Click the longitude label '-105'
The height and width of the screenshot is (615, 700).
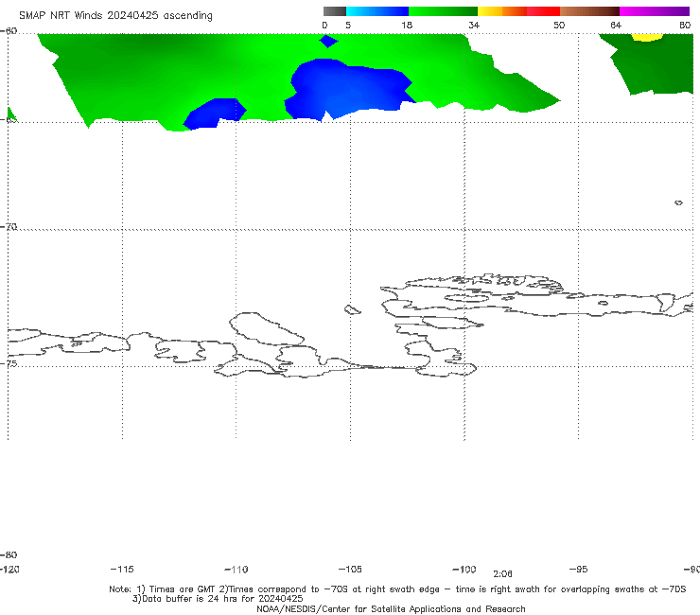[x=350, y=570]
